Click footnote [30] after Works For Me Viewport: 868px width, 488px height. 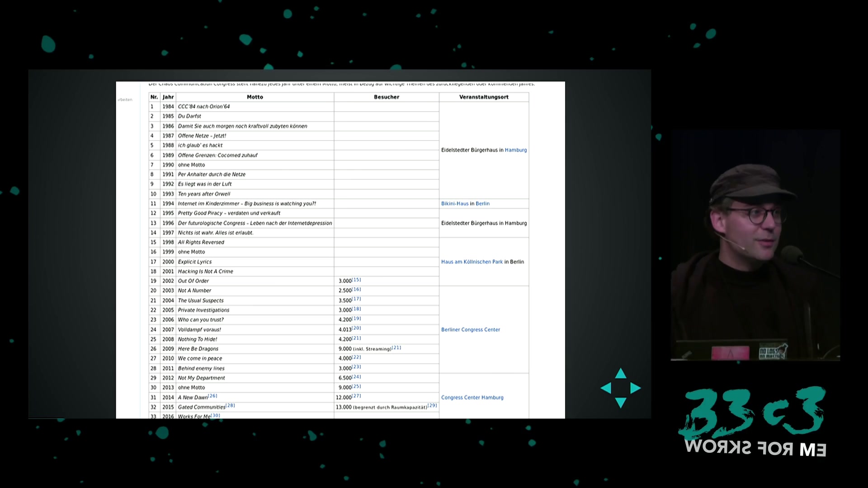tap(216, 415)
